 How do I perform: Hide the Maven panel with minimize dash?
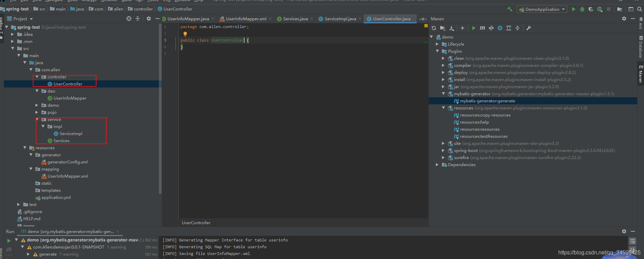tap(633, 19)
